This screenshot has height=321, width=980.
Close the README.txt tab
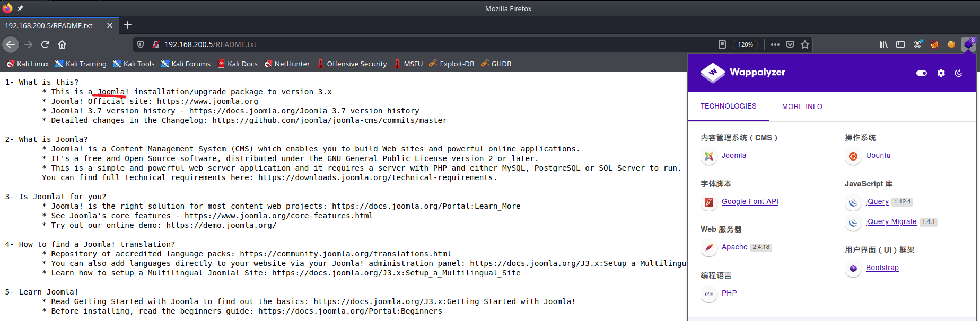coord(110,25)
